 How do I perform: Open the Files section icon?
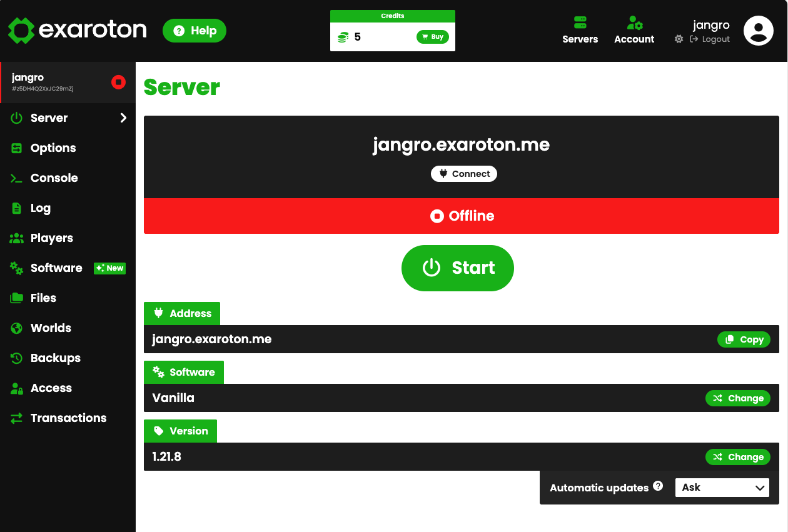[x=17, y=298]
